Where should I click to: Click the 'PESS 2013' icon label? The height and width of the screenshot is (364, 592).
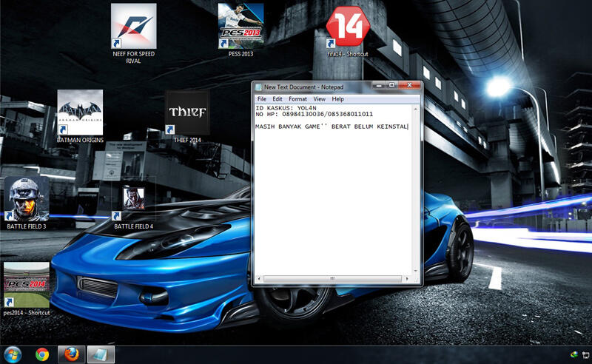[x=240, y=54]
